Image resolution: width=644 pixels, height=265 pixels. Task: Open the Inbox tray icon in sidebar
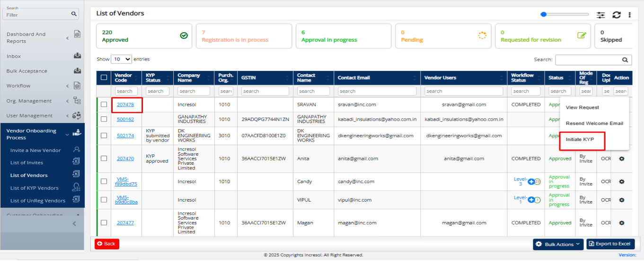(x=78, y=56)
